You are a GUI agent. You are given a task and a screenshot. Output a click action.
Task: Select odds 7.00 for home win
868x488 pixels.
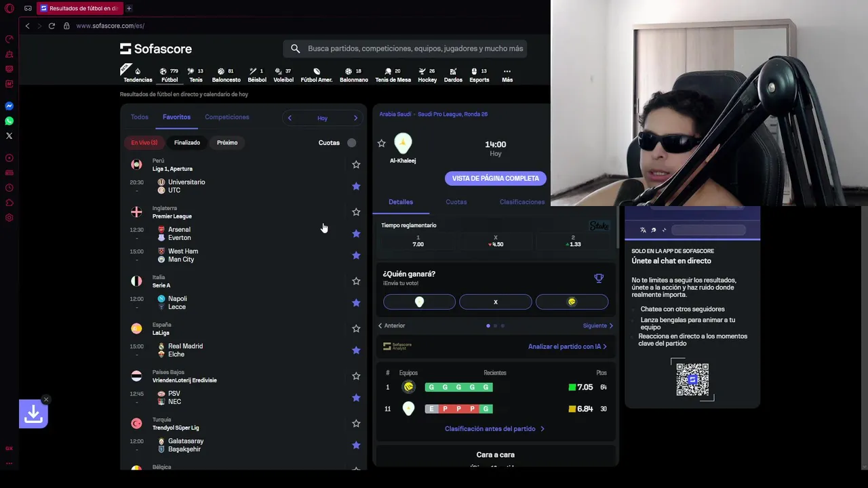[418, 241]
